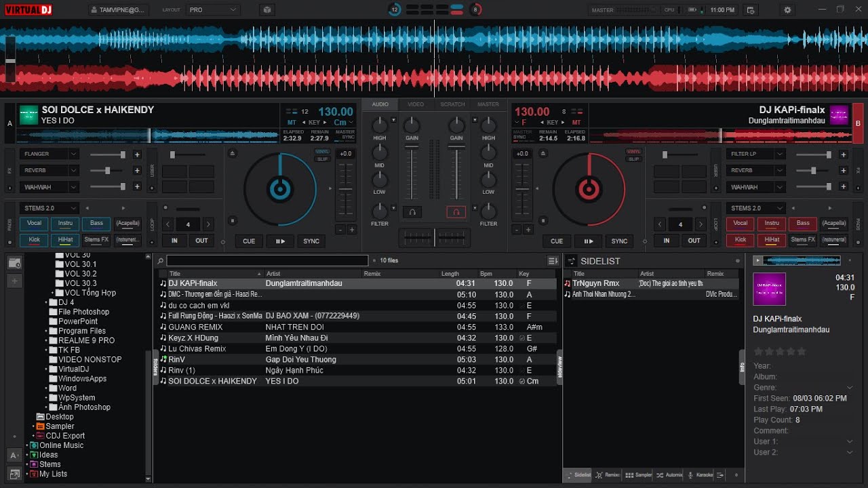This screenshot has height=488, width=868.
Task: Toggle headphone cue for deck A channel
Action: tap(412, 212)
